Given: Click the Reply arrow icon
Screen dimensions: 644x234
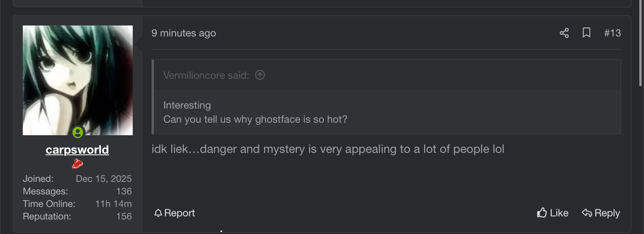Looking at the screenshot, I should click(587, 213).
